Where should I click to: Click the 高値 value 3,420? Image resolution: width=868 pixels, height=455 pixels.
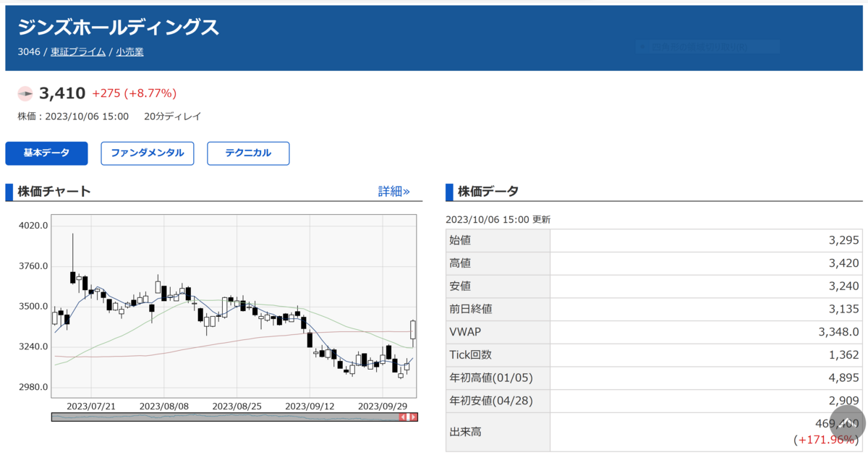click(844, 263)
